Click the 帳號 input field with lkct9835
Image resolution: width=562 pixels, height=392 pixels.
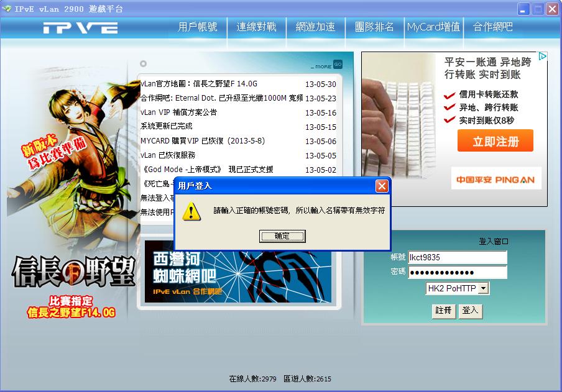click(x=458, y=257)
